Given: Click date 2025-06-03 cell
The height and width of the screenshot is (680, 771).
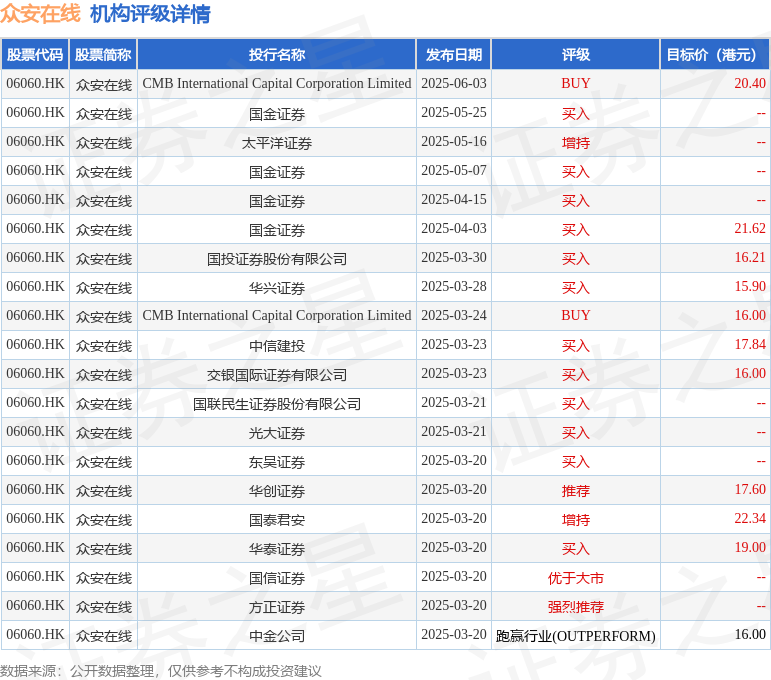Looking at the screenshot, I should (454, 84).
